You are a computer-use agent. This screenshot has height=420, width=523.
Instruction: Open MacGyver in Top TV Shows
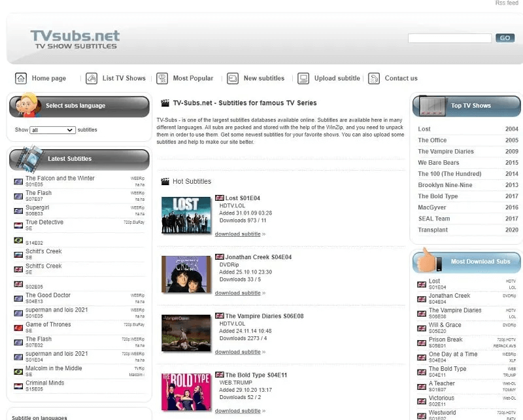[432, 207]
